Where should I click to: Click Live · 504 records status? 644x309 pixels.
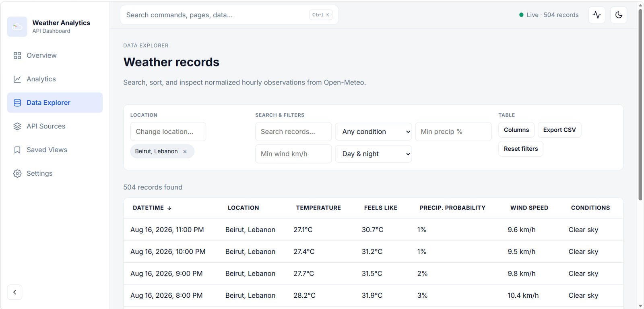[549, 15]
